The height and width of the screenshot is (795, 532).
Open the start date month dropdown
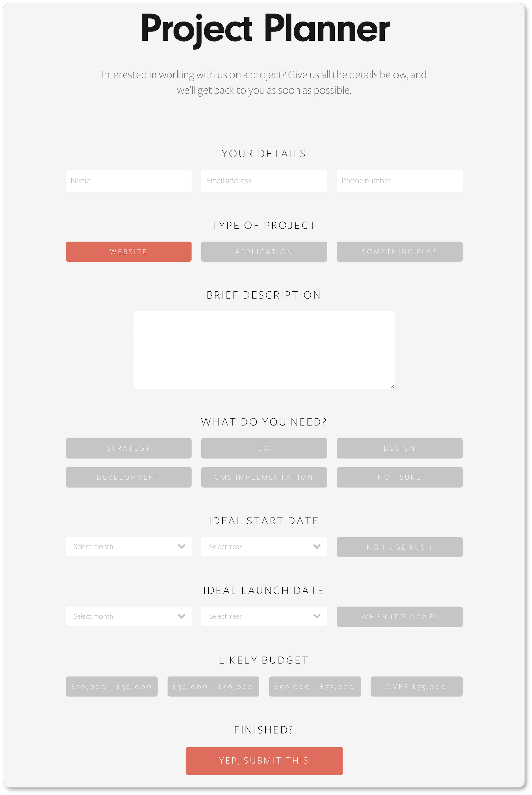tap(128, 546)
